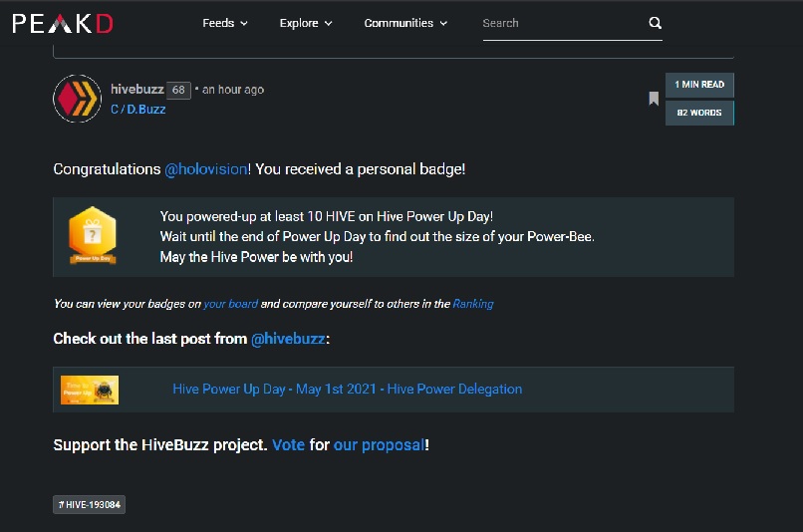Open the 'your board' link
Screen dimensions: 803x532
[x=230, y=304]
